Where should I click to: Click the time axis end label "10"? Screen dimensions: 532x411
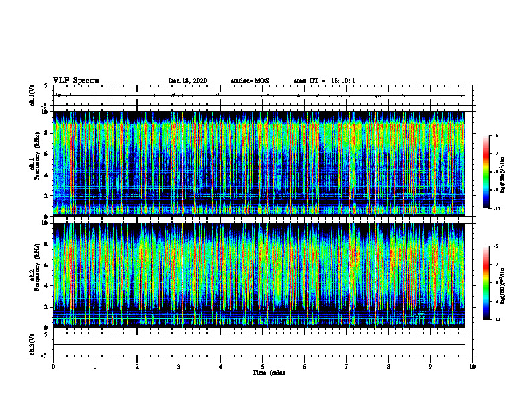click(x=472, y=367)
